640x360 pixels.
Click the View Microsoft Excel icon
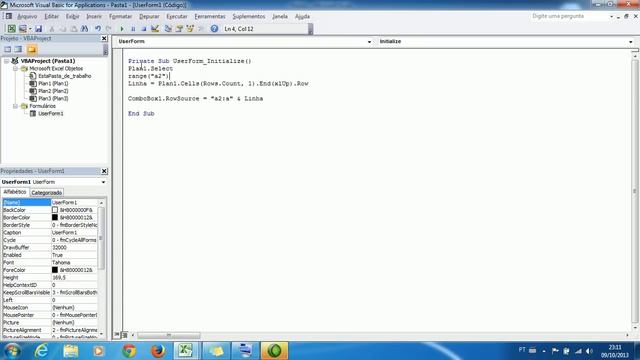click(11, 29)
